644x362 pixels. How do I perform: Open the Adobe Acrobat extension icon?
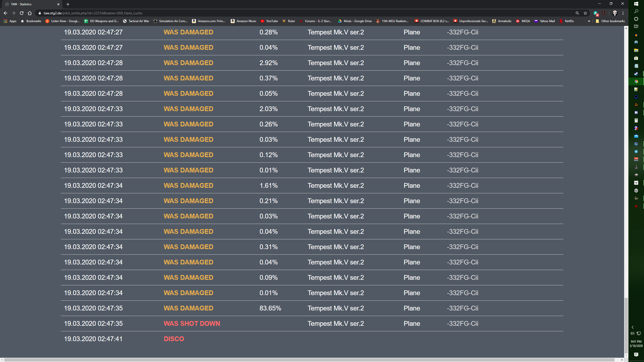coord(603,13)
